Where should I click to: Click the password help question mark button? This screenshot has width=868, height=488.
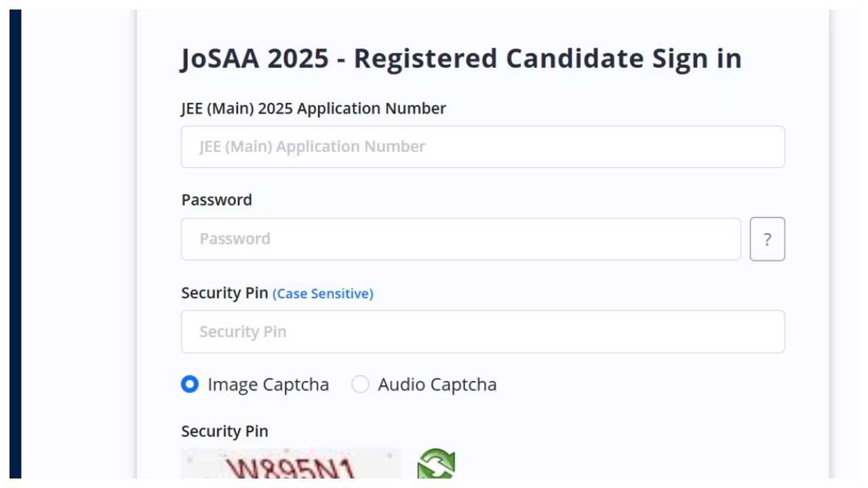point(767,239)
